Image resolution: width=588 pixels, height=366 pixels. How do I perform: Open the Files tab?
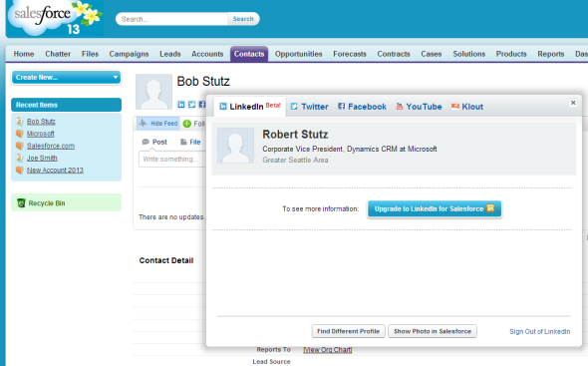click(x=90, y=54)
